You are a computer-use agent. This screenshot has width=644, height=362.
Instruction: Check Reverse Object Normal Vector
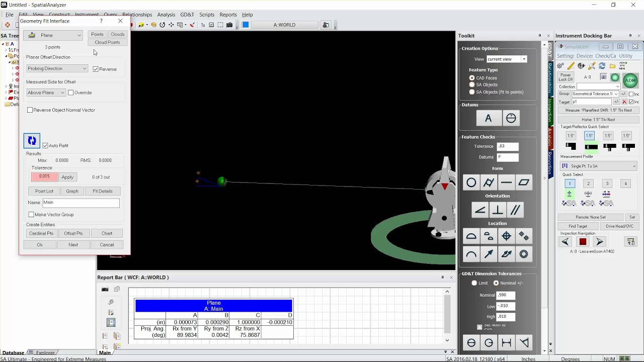coord(30,110)
